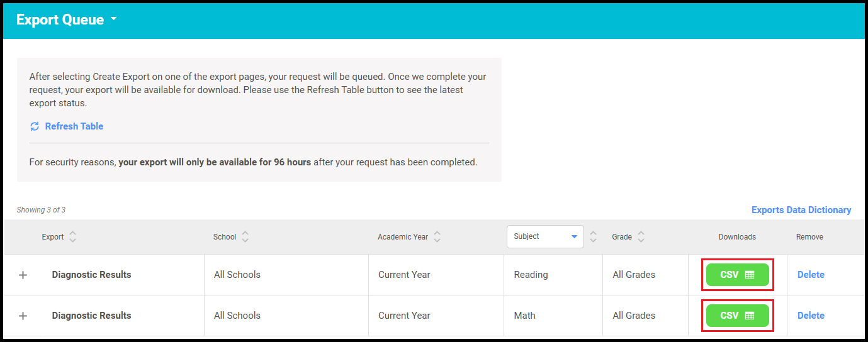Click sort arrows beside the Subject dropdown
The width and height of the screenshot is (868, 342).
(x=593, y=237)
